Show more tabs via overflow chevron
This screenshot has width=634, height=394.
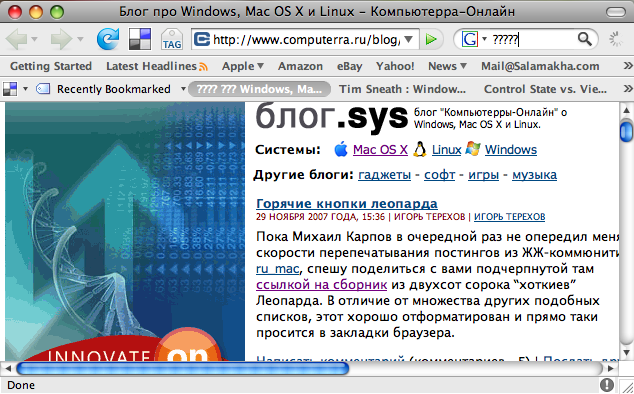(x=628, y=89)
